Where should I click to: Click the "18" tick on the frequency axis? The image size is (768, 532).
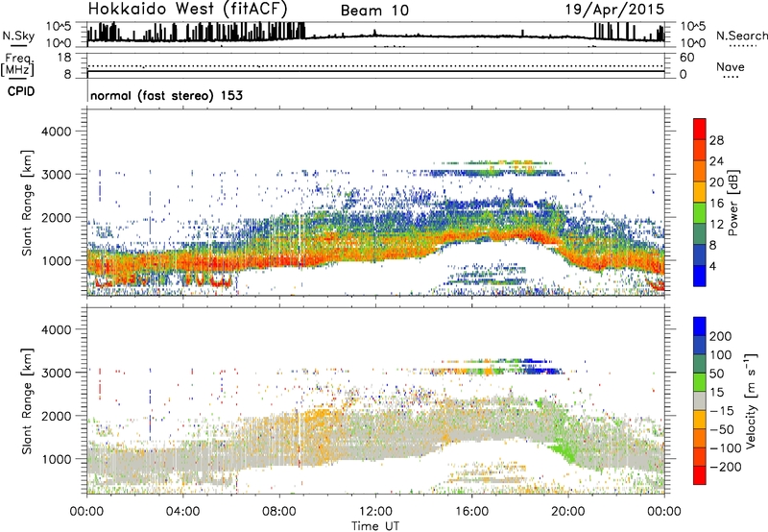point(64,58)
